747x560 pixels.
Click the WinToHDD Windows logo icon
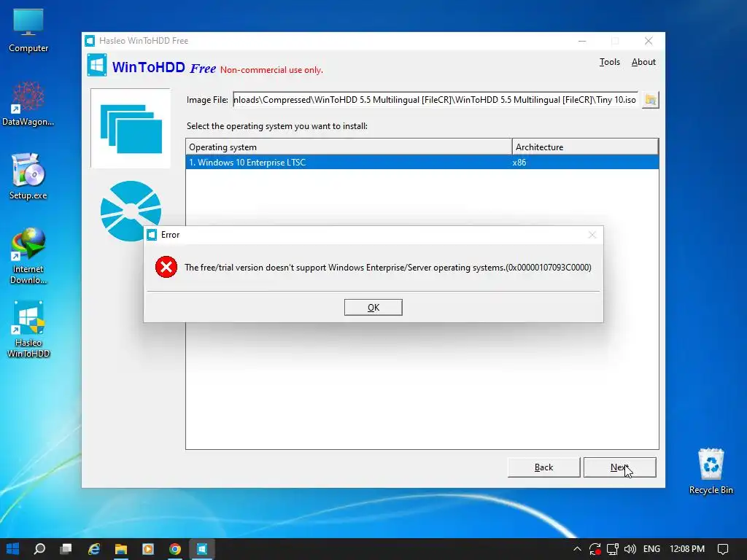tap(97, 65)
